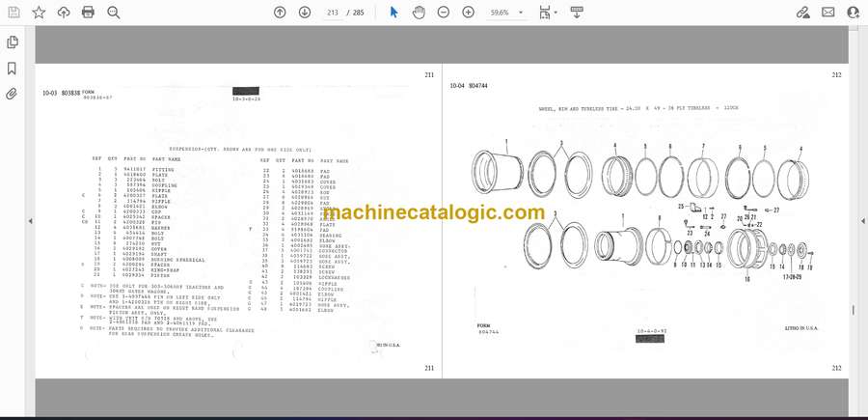Click the save file icon

point(14,13)
